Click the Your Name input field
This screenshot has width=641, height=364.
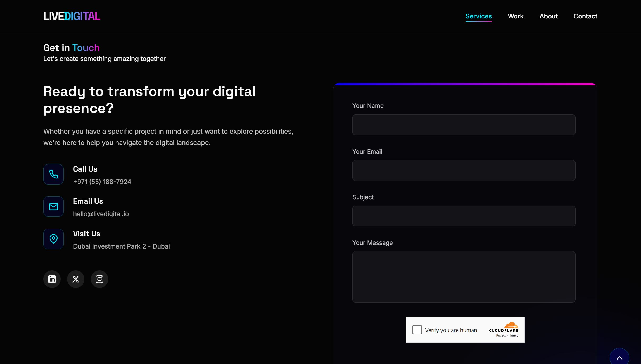[x=463, y=125]
